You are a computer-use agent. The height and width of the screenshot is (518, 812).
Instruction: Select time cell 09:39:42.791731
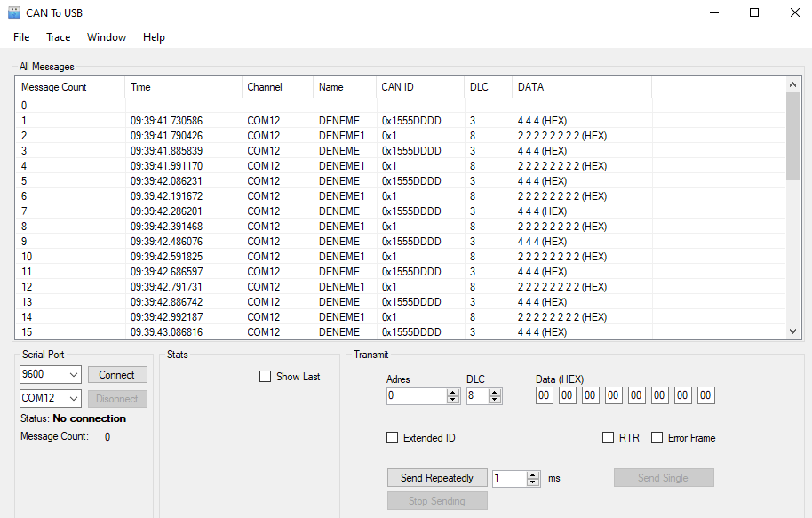tap(166, 287)
